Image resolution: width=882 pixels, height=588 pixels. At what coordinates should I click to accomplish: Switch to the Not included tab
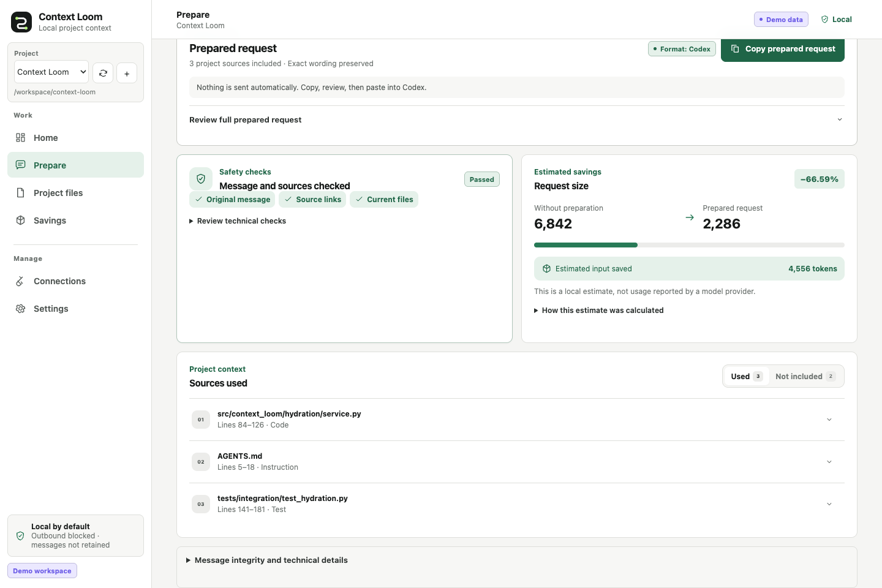tap(805, 376)
